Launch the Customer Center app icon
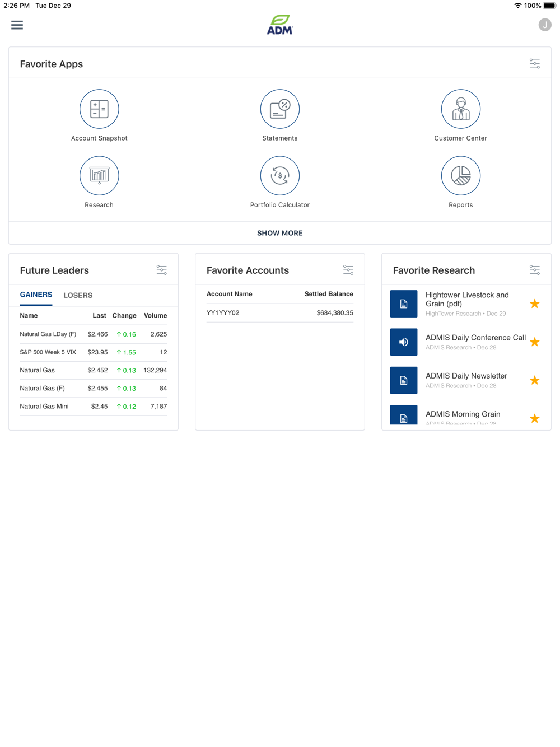 tap(461, 109)
